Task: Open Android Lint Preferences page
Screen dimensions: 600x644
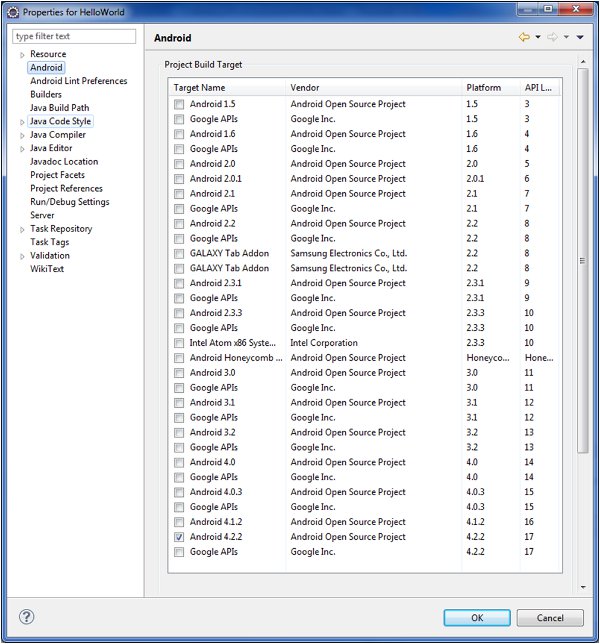Action: pyautogui.click(x=78, y=81)
